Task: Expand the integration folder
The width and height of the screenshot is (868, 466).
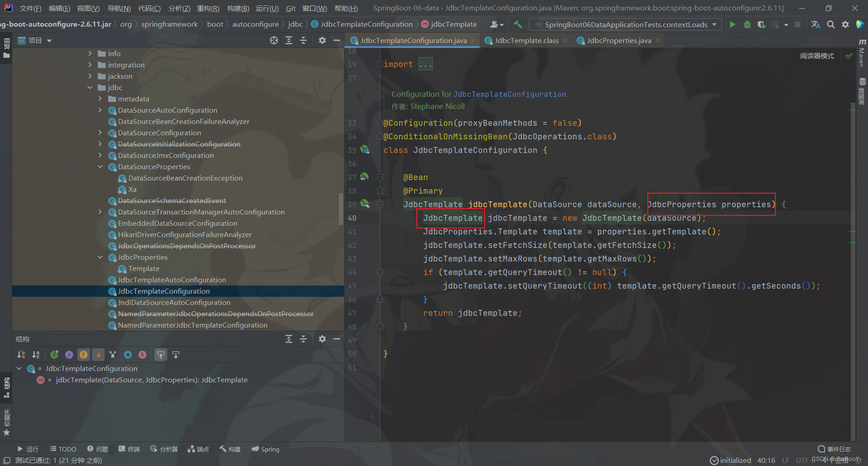Action: [90, 65]
